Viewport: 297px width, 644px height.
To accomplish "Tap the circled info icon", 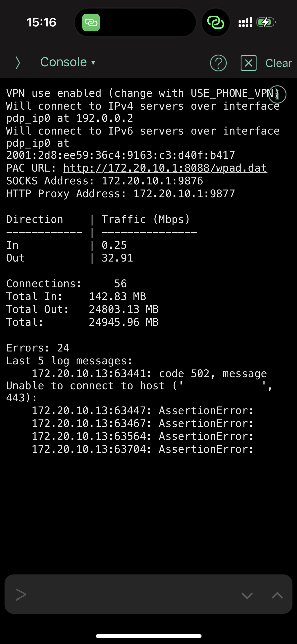I will pos(277,94).
